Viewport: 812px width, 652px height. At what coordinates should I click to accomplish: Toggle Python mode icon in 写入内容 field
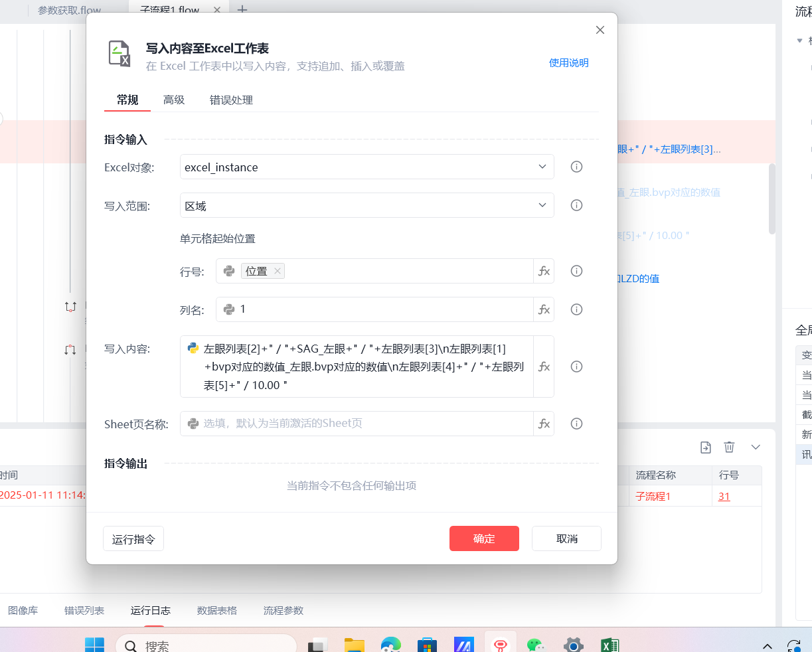click(x=193, y=348)
